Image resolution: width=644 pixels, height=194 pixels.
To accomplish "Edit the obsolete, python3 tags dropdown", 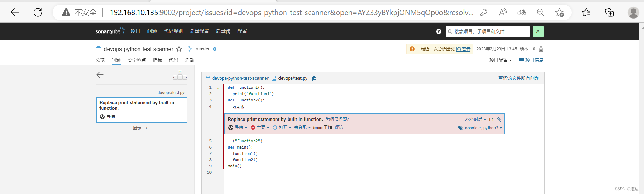I will [480, 128].
